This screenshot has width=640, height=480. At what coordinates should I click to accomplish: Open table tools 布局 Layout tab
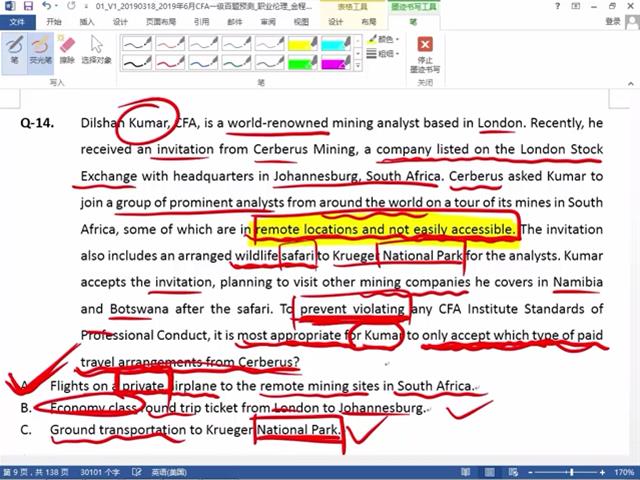(x=369, y=22)
